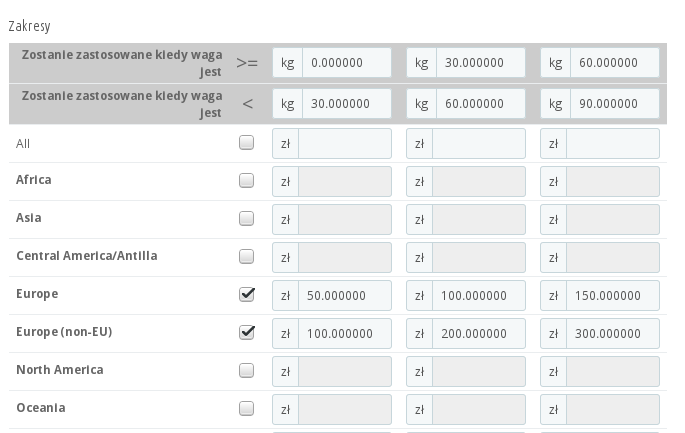Enable the Africa zone checkbox

(246, 181)
